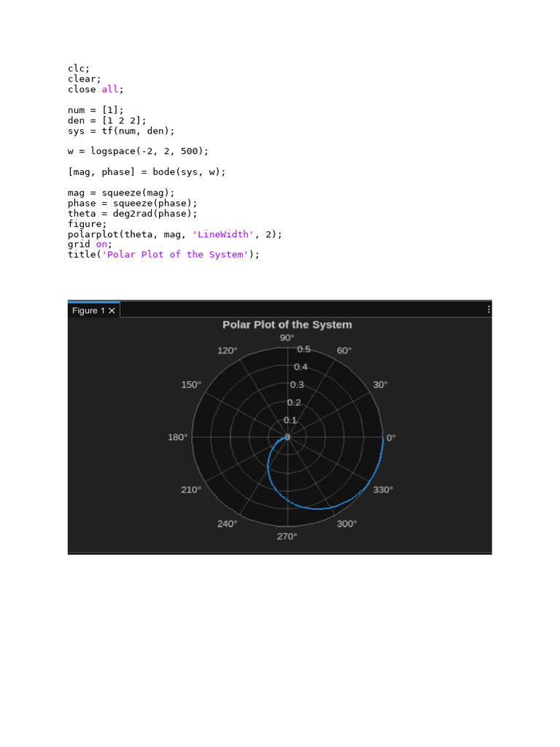Click the 'clc;' code line
Screen dimensions: 560x747
click(79, 69)
